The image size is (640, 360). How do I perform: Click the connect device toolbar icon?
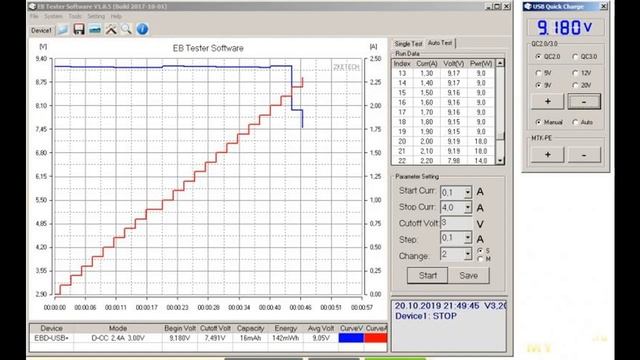point(95,30)
